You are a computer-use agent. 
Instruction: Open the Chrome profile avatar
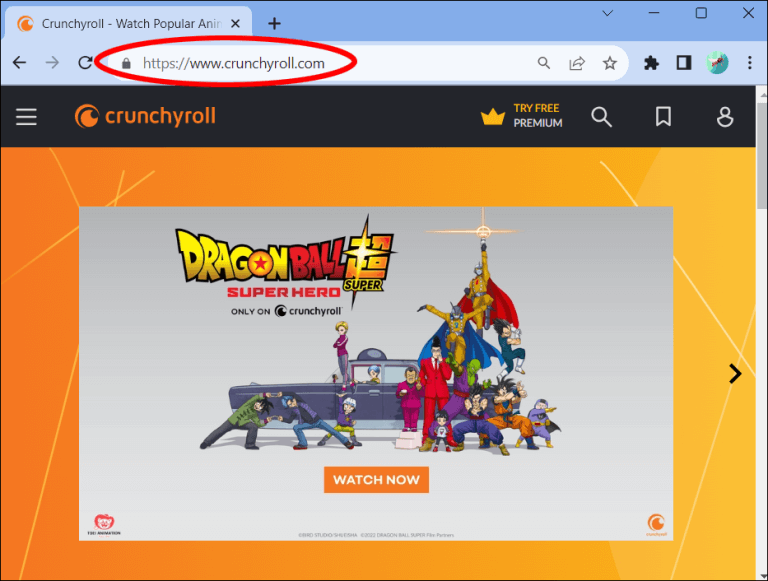(x=717, y=63)
